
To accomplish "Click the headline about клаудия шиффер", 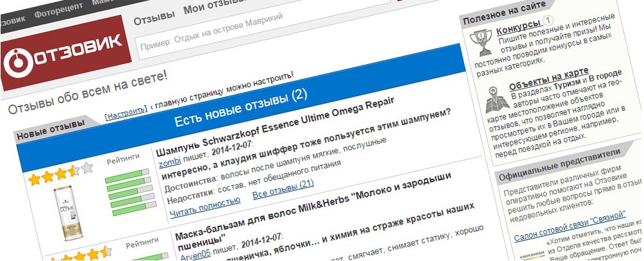I will point(305,145).
